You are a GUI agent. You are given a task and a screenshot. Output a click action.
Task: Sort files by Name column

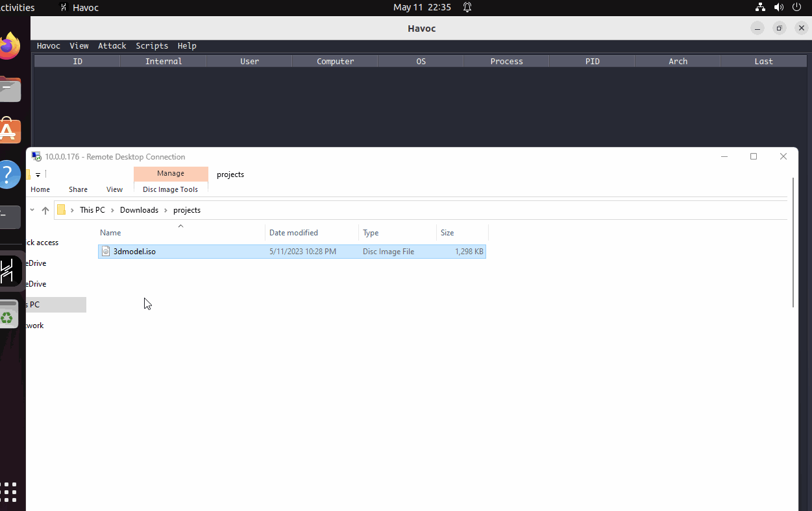click(181, 232)
